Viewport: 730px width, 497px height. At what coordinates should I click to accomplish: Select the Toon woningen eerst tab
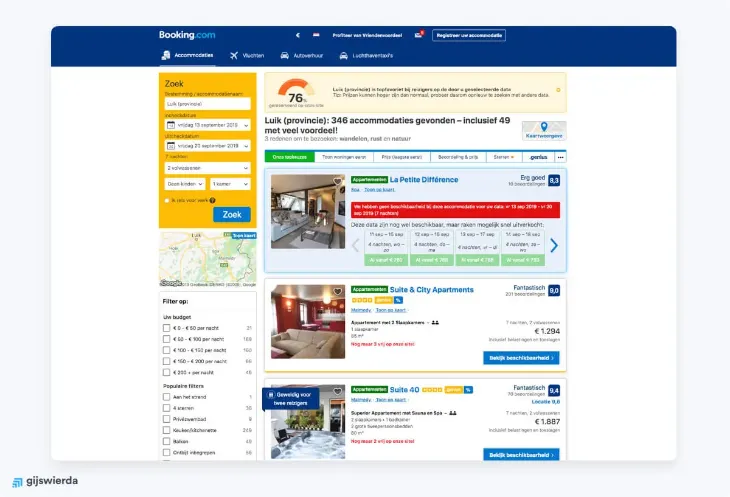tap(344, 157)
